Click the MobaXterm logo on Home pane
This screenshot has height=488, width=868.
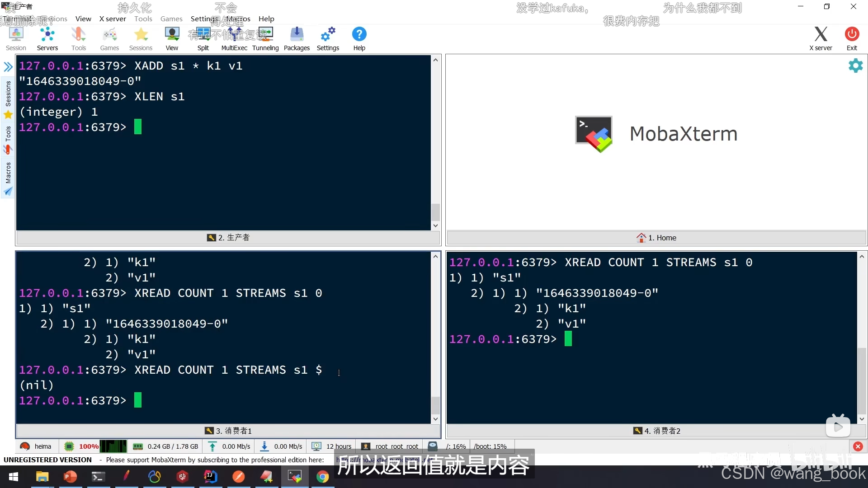pos(594,134)
